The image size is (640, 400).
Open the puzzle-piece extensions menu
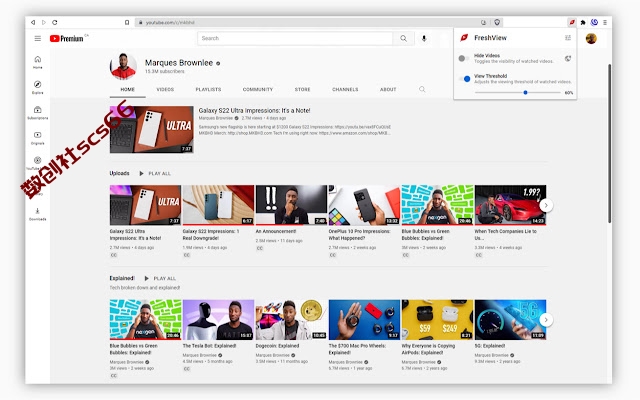583,22
